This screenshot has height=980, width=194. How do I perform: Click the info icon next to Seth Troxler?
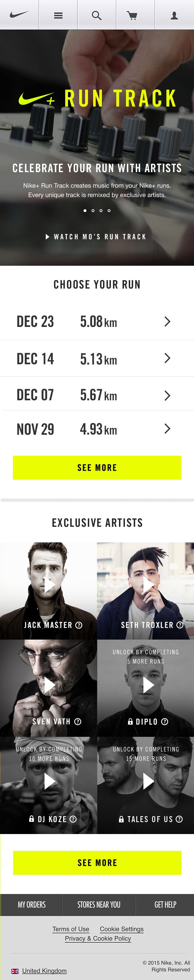180,625
